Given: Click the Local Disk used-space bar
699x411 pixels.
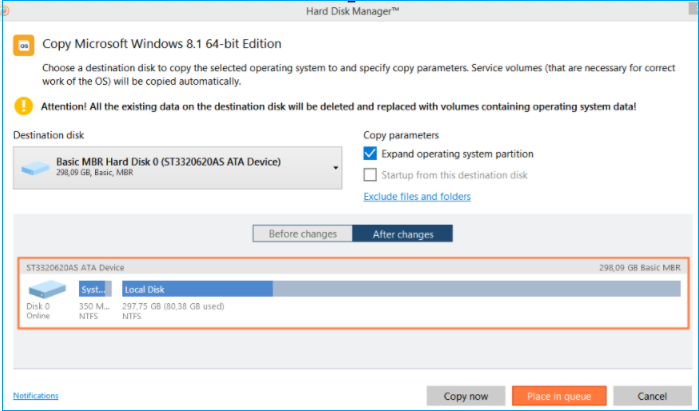Looking at the screenshot, I should (x=197, y=289).
